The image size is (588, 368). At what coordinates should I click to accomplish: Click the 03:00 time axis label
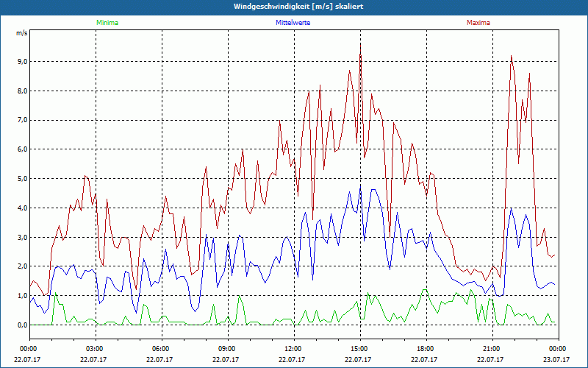coord(96,349)
